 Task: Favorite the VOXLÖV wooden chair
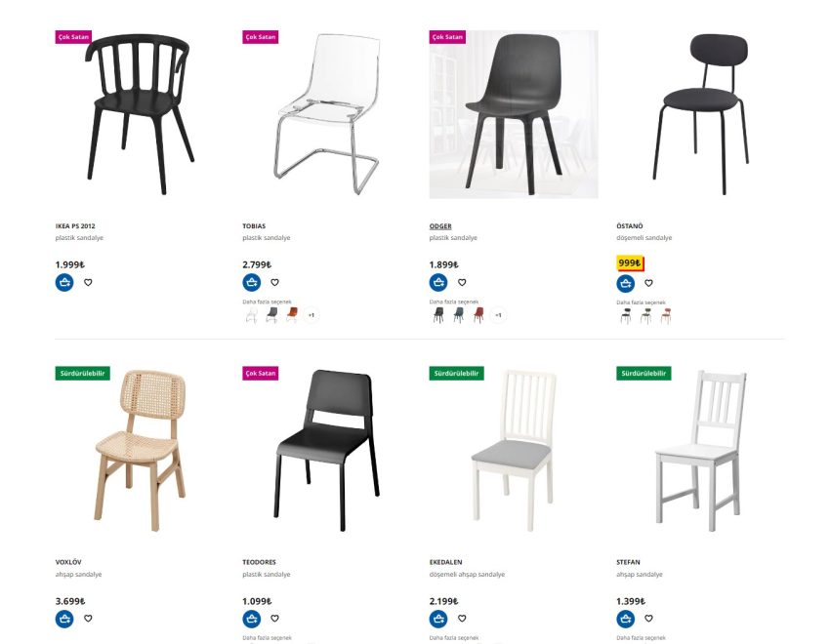pyautogui.click(x=88, y=618)
